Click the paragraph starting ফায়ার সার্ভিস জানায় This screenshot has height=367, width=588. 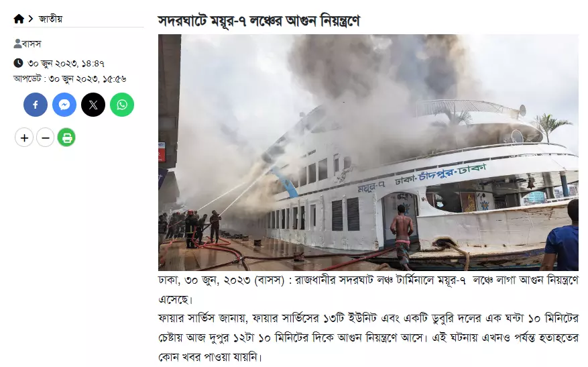[368, 337]
